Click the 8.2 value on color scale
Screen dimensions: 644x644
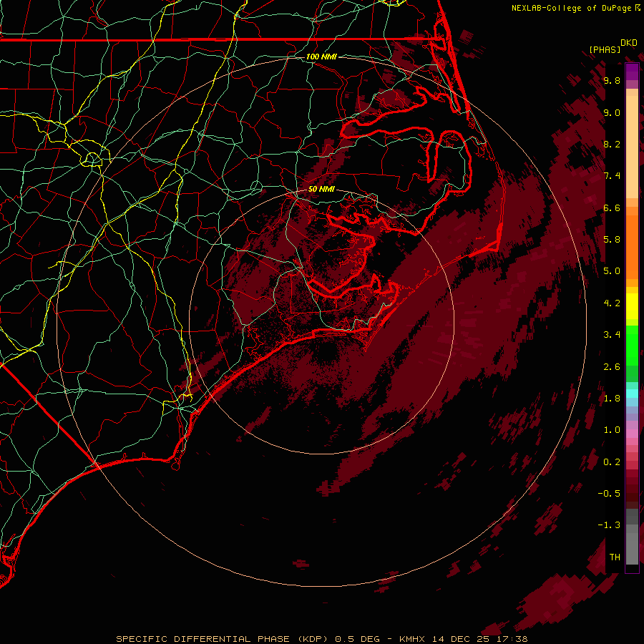pos(612,144)
